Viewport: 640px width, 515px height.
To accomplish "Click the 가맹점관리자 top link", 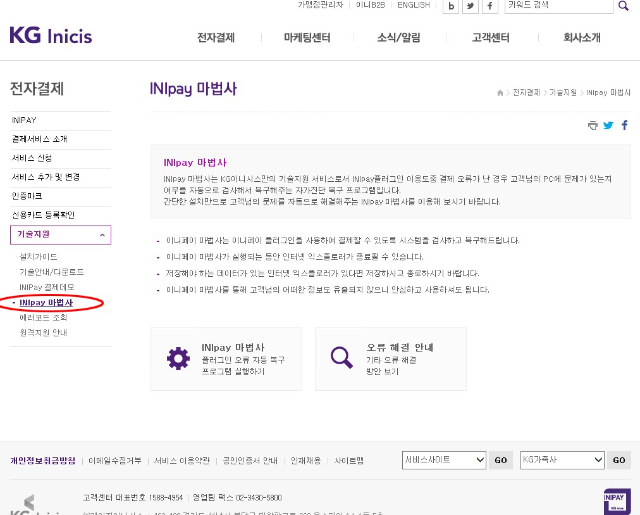I will (x=320, y=5).
